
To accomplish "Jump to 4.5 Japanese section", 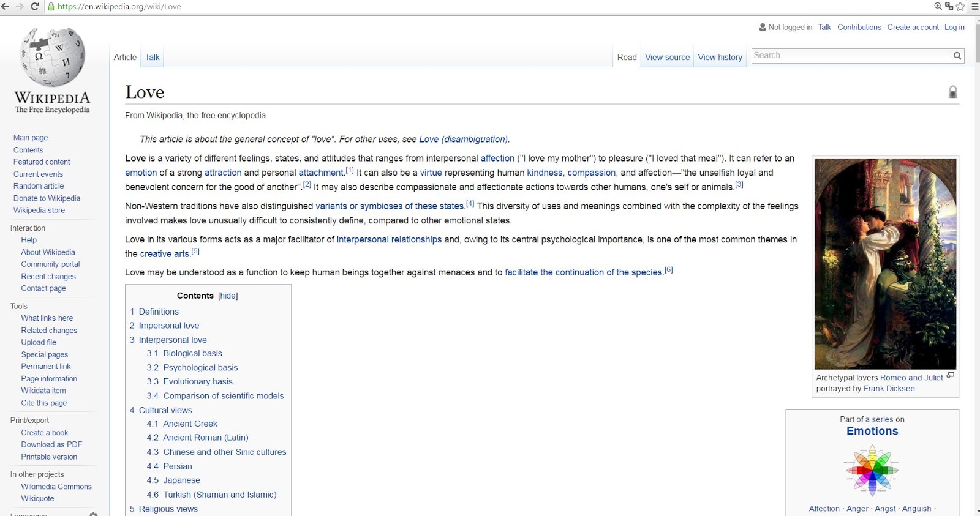I will (173, 480).
